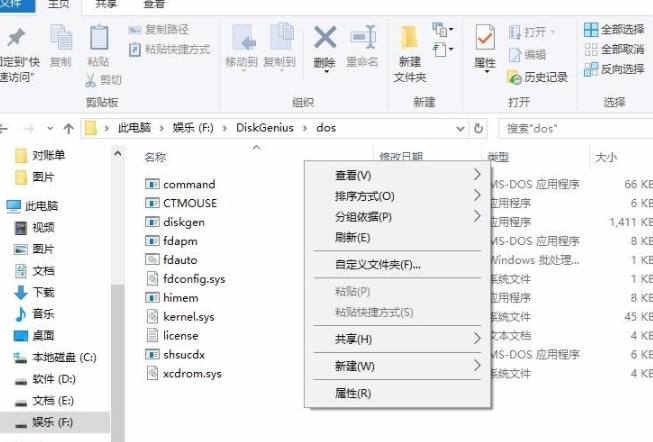Click the Up one level arrow
The height and width of the screenshot is (442, 653).
pos(68,129)
